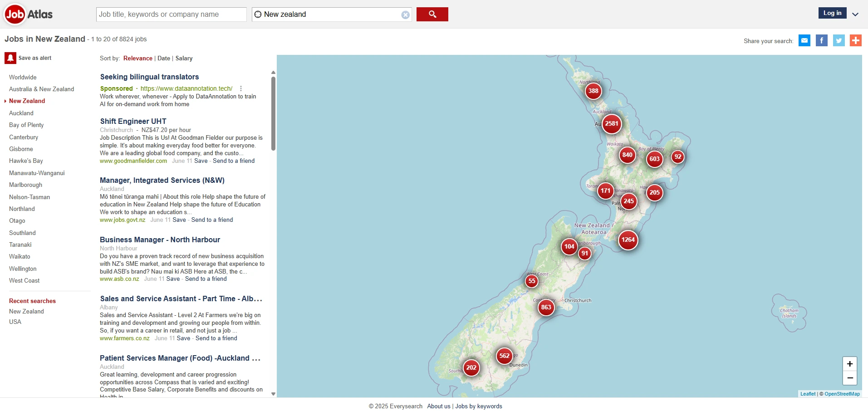Filter jobs to Auckland in the sidebar list
868x411 pixels.
21,113
